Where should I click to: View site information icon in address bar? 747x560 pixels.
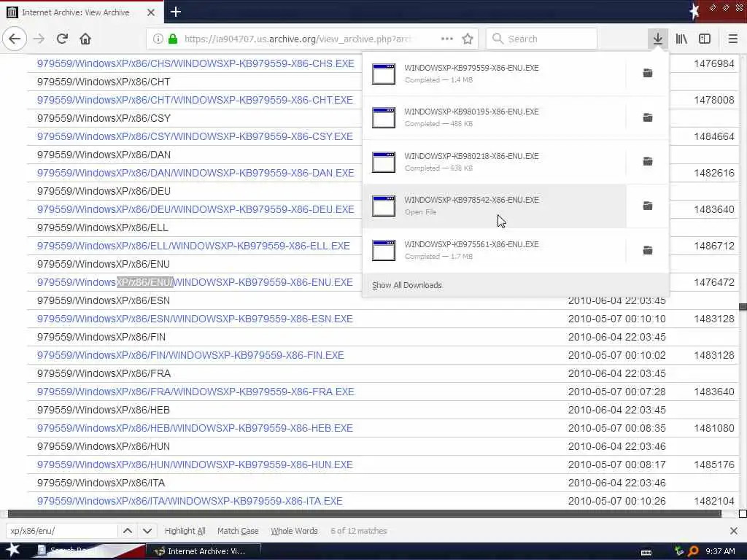point(158,39)
